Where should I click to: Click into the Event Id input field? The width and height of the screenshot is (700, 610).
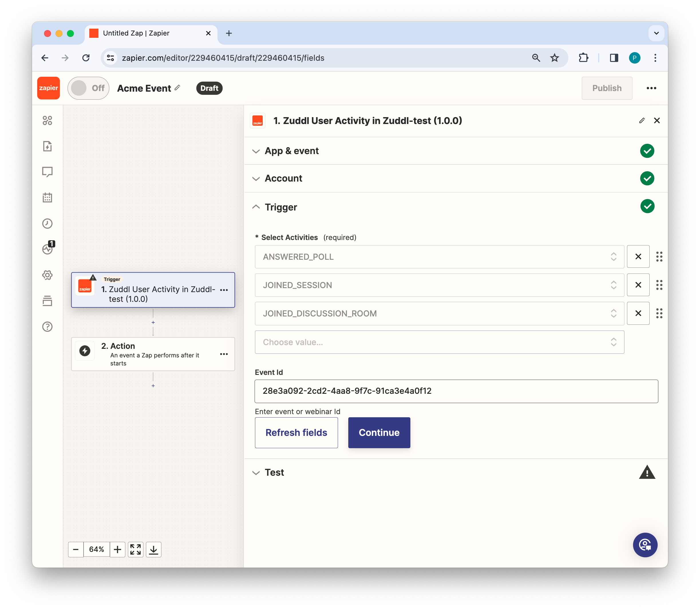[456, 391]
